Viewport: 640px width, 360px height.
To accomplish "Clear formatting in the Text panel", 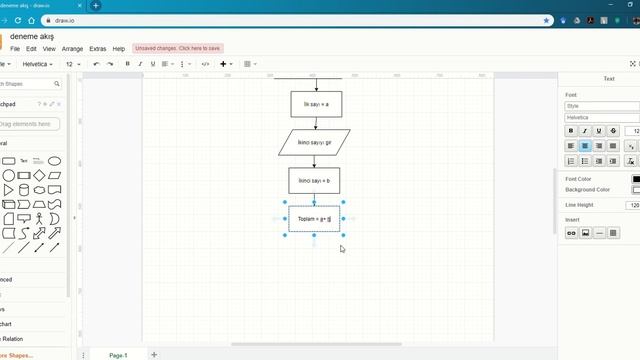I will click(x=631, y=161).
